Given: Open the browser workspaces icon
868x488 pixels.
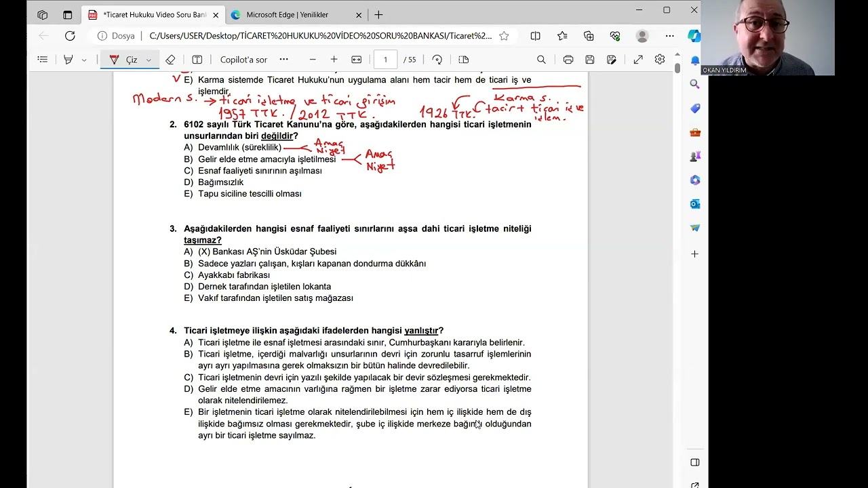Looking at the screenshot, I should [x=43, y=15].
